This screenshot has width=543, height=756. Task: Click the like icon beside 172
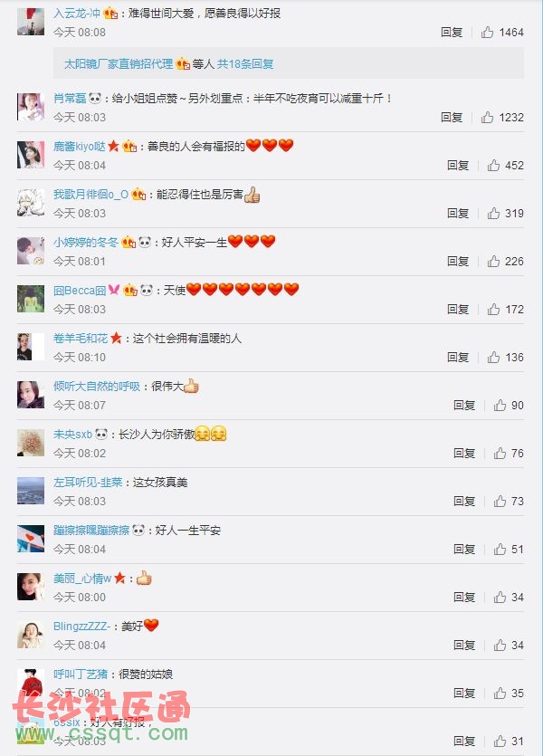coord(493,309)
